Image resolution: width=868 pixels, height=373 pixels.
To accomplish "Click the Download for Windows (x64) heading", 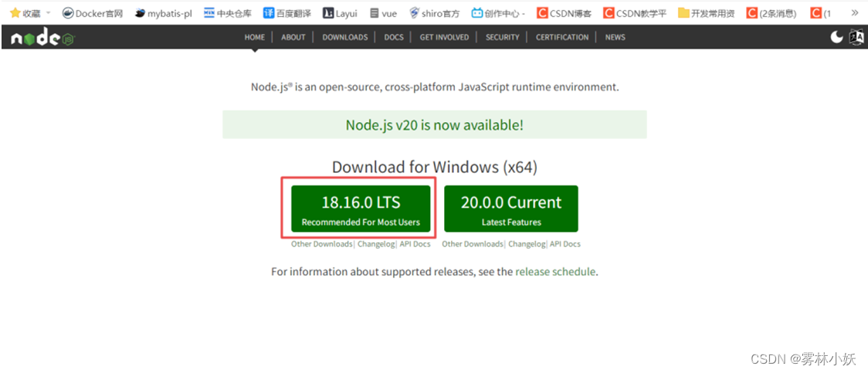I will (435, 167).
